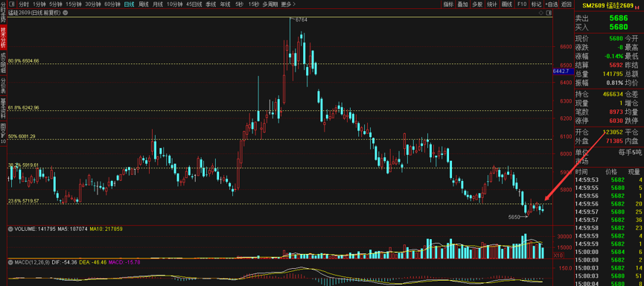Click the 标记 mark button
The width and height of the screenshot is (644, 286).
point(536,4)
